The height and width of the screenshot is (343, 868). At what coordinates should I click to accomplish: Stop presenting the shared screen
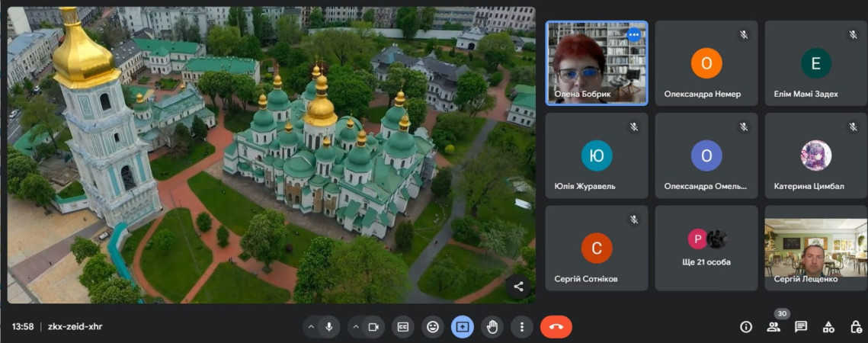pos(463,327)
